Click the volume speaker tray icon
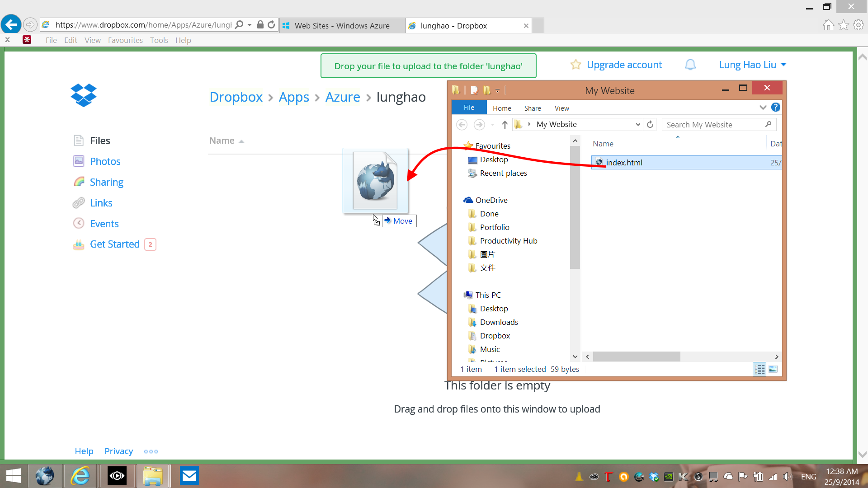This screenshot has width=868, height=488. pyautogui.click(x=788, y=477)
